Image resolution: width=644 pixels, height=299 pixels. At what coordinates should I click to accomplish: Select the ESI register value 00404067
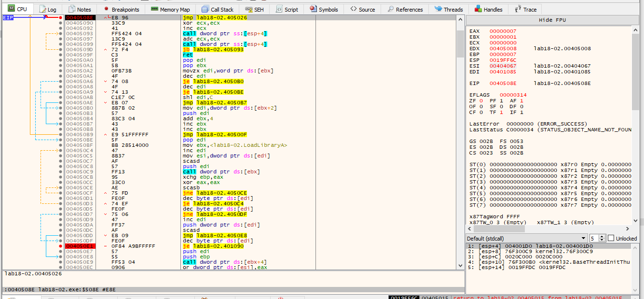(503, 66)
